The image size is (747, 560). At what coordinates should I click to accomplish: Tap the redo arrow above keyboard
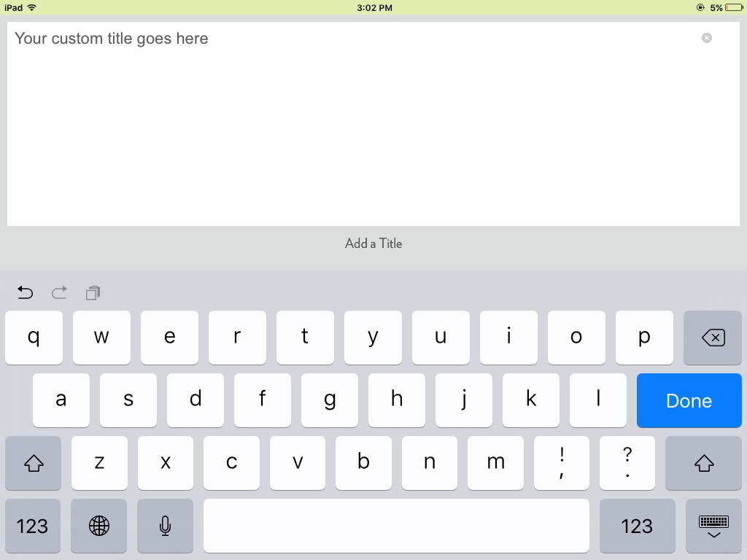click(x=59, y=292)
